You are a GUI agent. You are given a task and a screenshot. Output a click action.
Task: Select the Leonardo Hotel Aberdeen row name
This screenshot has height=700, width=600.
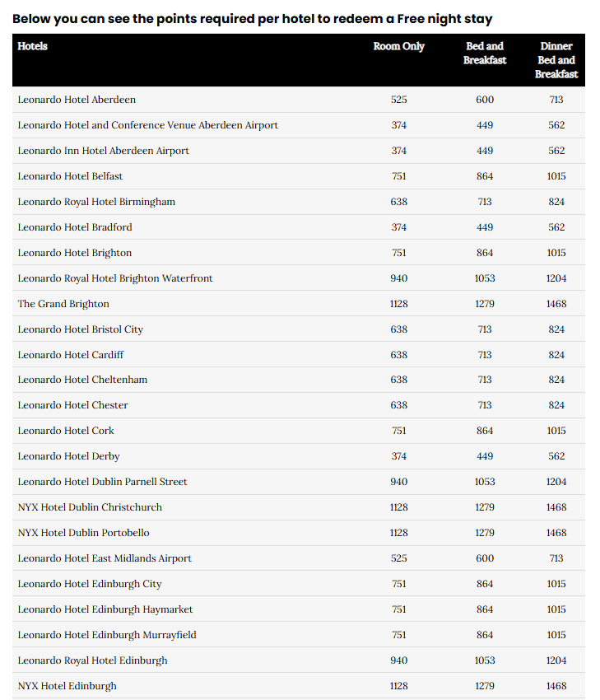pyautogui.click(x=77, y=100)
